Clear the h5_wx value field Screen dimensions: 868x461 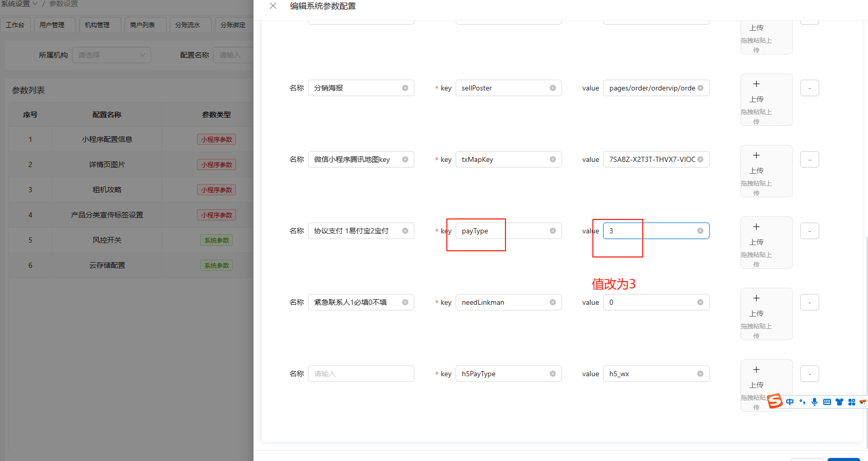coord(700,374)
